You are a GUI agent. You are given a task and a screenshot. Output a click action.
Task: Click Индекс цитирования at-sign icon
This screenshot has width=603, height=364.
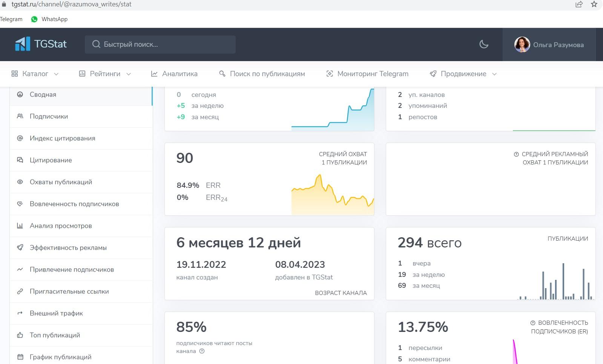pos(20,138)
